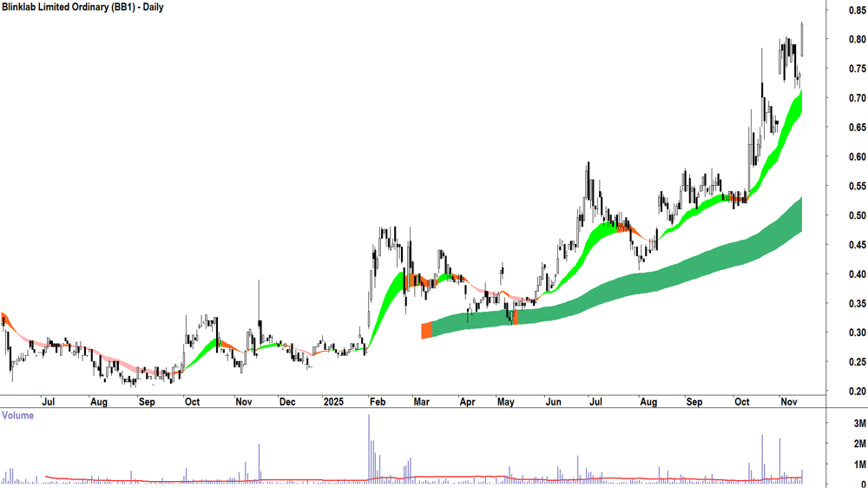Image resolution: width=868 pixels, height=488 pixels.
Task: Click the orange segment starting the dark green band
Action: click(427, 331)
